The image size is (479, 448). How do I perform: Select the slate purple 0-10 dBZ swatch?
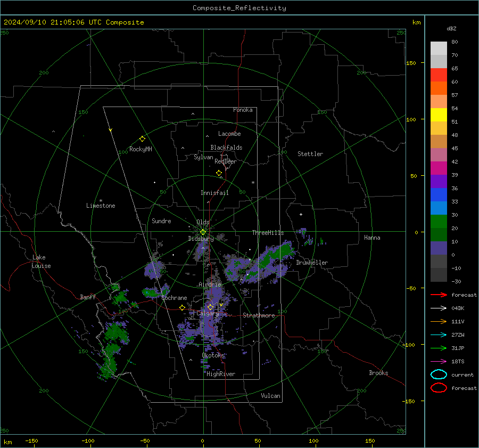point(439,248)
